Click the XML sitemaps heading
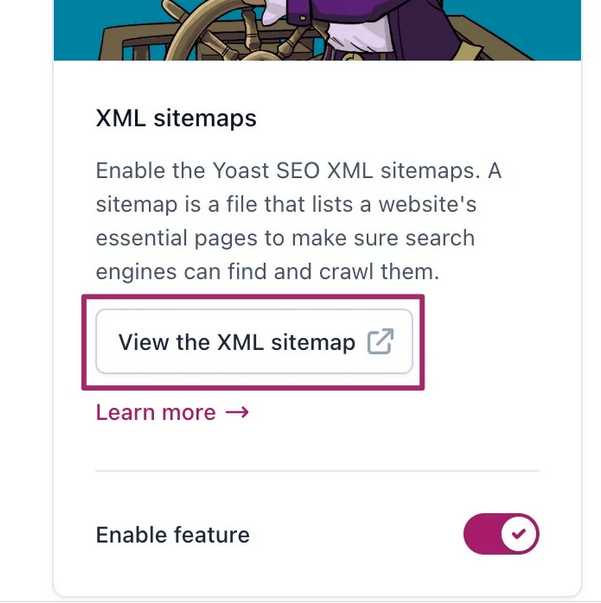 176,118
